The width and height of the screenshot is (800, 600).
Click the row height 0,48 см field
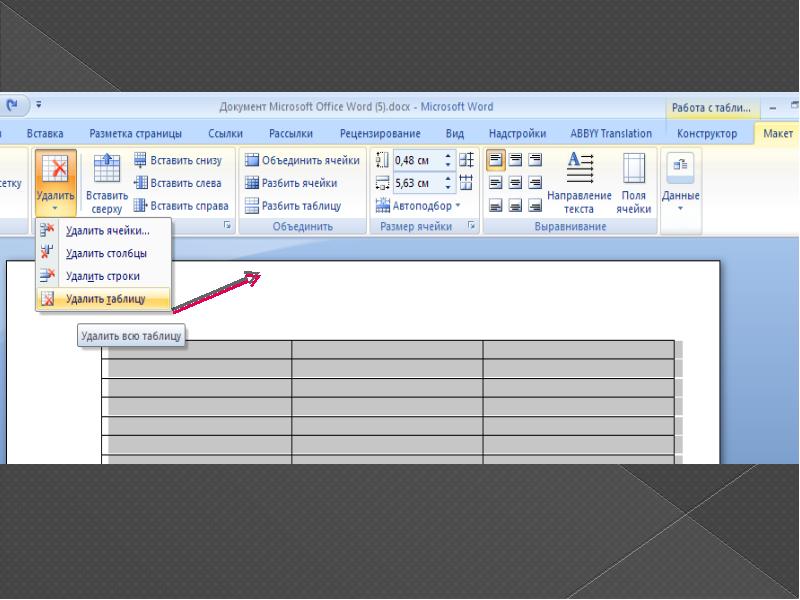pos(423,160)
